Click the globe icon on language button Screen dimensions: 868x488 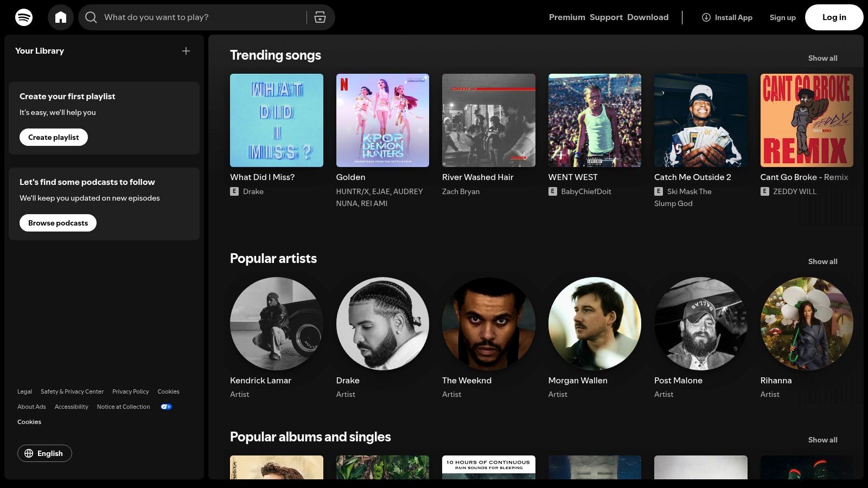click(29, 453)
